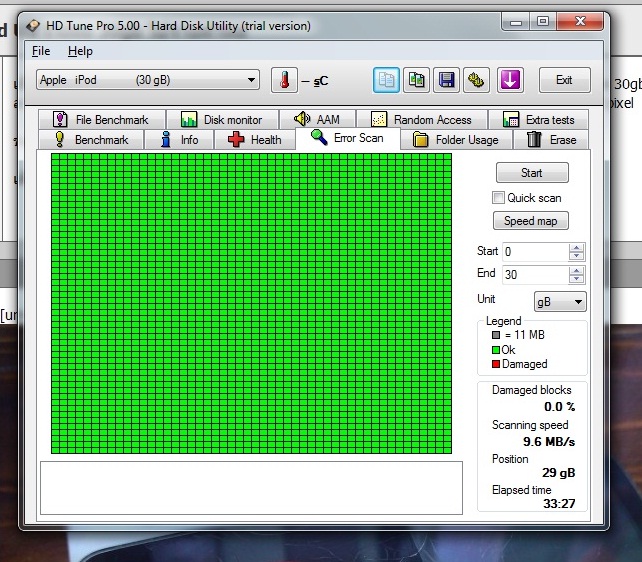Open the Unit gB dropdown
Image resolution: width=642 pixels, height=562 pixels.
coord(558,301)
